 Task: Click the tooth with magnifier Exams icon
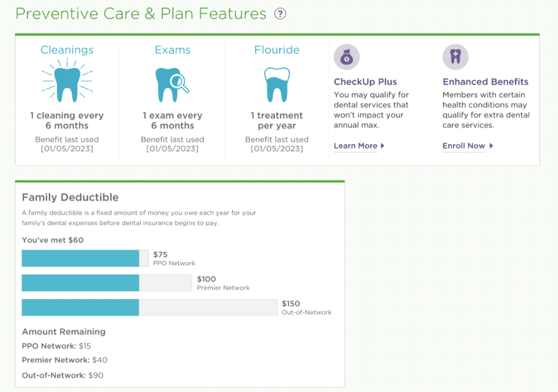coord(171,84)
